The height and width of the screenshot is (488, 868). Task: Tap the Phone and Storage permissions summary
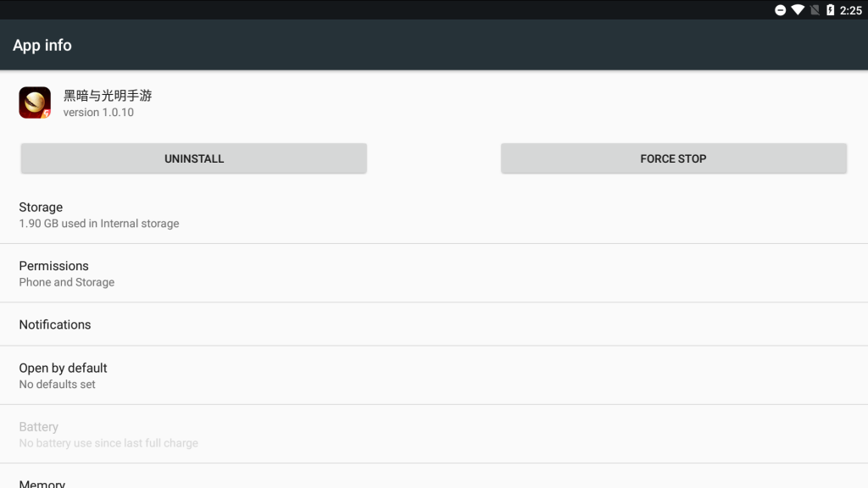tap(67, 282)
